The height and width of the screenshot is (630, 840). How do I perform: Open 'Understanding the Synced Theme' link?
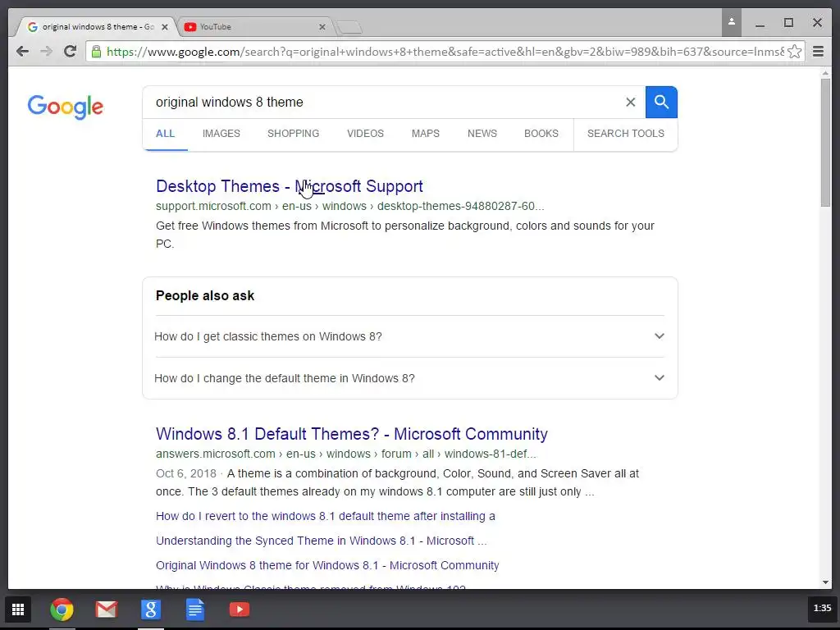tap(321, 541)
